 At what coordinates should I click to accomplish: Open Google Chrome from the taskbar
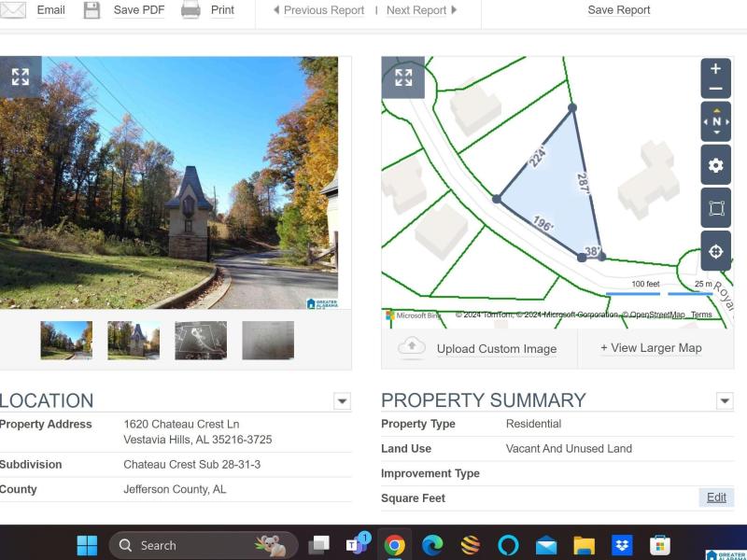pos(395,545)
